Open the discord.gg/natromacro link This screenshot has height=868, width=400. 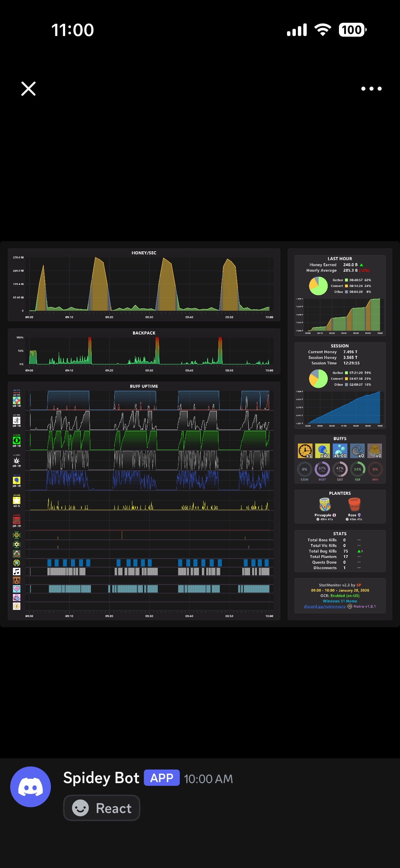[325, 607]
